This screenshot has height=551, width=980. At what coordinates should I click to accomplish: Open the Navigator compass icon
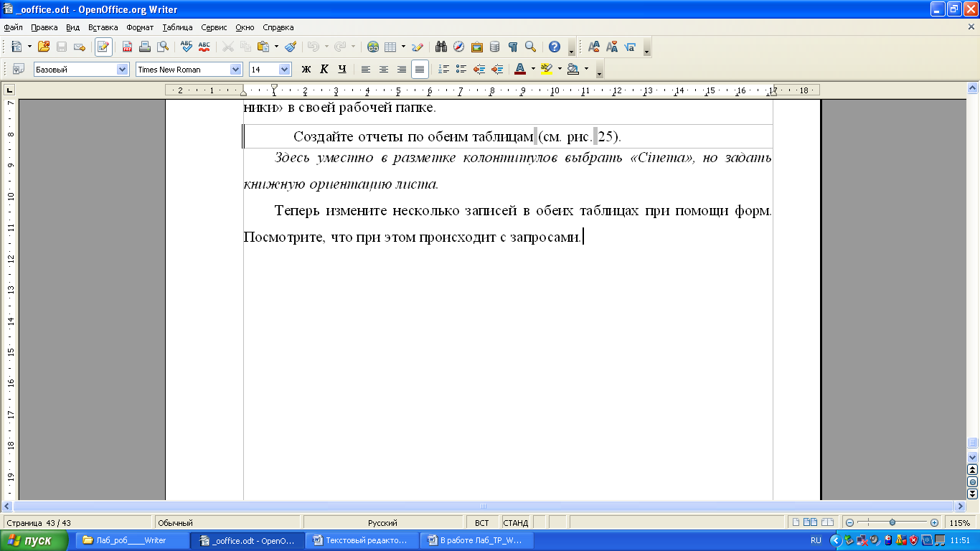click(x=458, y=47)
